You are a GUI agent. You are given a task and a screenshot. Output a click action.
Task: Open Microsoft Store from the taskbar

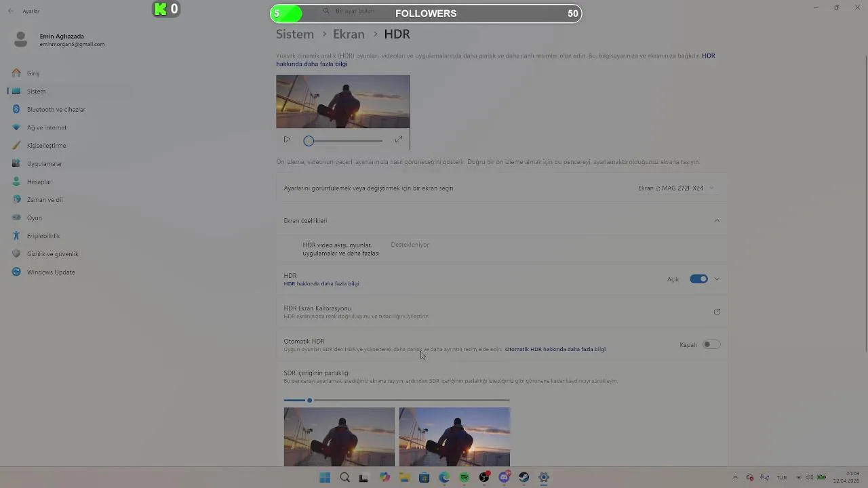pyautogui.click(x=424, y=478)
